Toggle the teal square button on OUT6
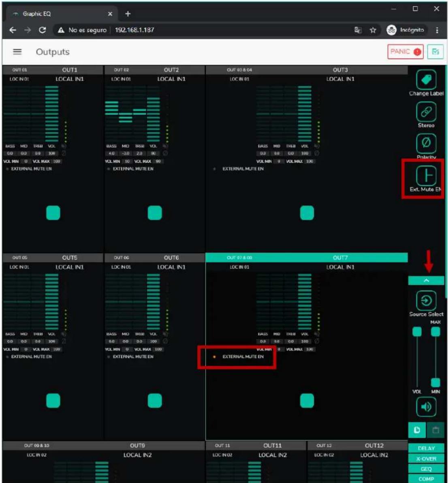The height and width of the screenshot is (483, 448). click(x=155, y=401)
